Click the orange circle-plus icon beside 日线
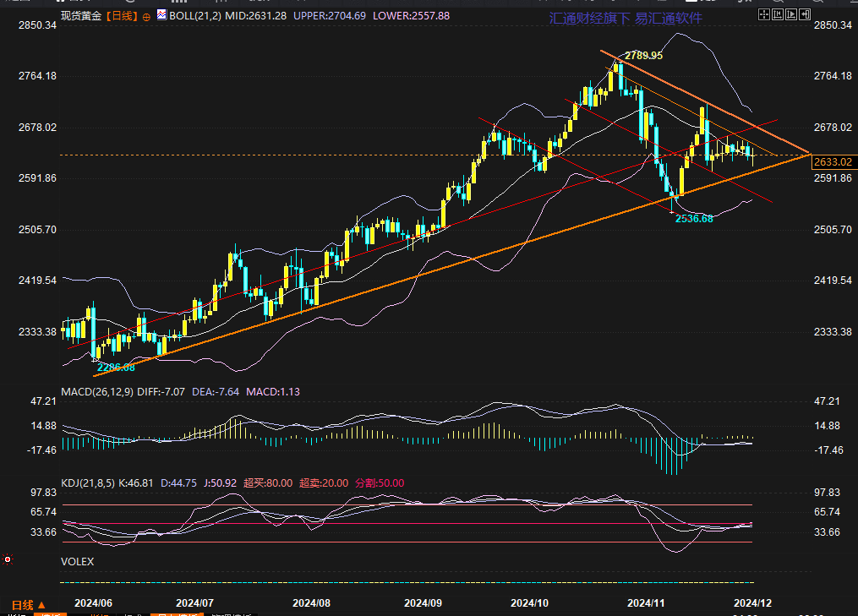The image size is (858, 616). [147, 16]
